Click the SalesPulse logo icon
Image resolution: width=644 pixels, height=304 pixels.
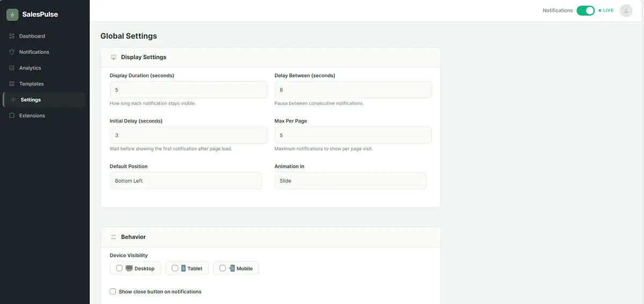tap(12, 15)
